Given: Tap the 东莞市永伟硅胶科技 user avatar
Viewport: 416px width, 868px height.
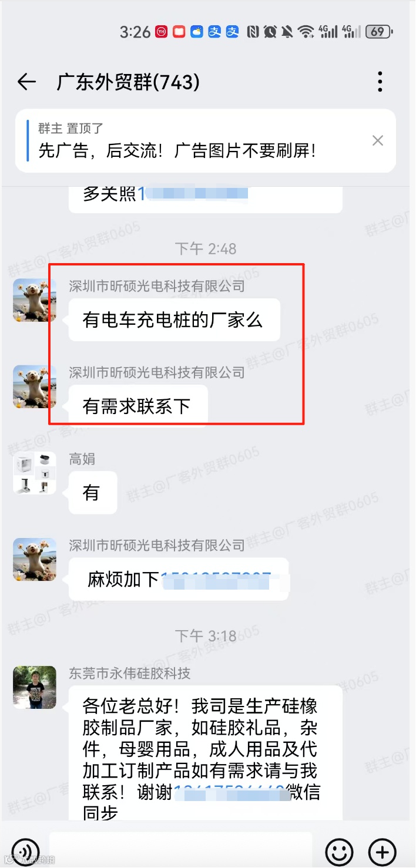Looking at the screenshot, I should pyautogui.click(x=35, y=687).
